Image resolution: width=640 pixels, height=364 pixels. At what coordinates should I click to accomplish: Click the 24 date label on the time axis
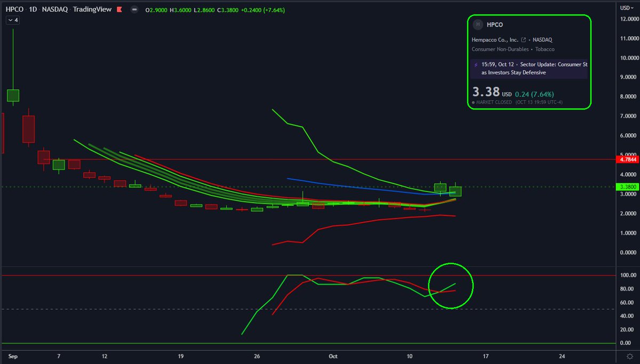(x=562, y=355)
